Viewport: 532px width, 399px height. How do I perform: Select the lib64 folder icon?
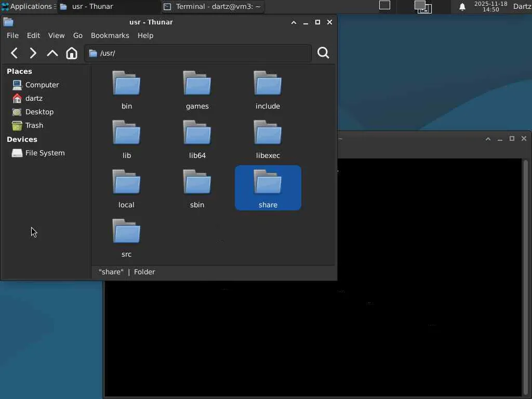point(197,132)
